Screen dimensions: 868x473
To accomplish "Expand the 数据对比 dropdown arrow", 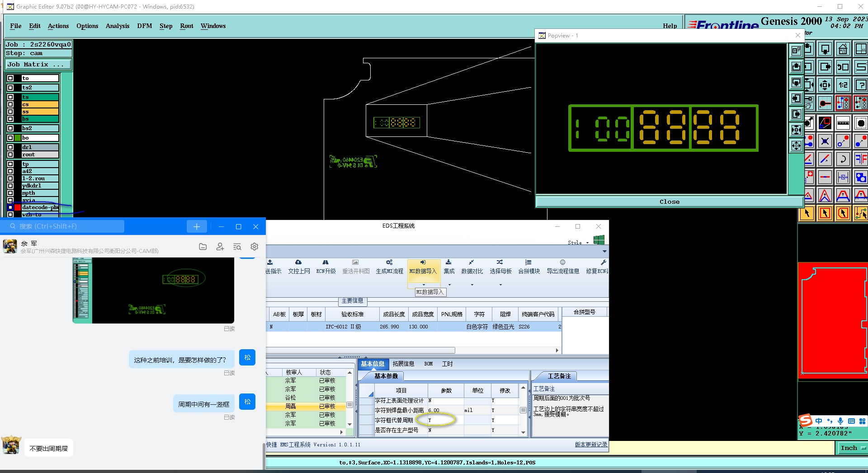I will pos(472,285).
